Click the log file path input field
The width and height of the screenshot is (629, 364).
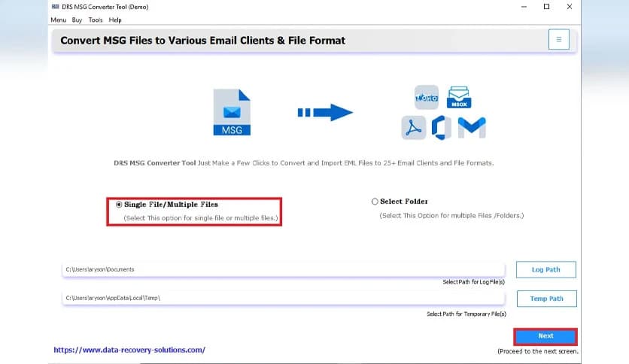point(283,269)
